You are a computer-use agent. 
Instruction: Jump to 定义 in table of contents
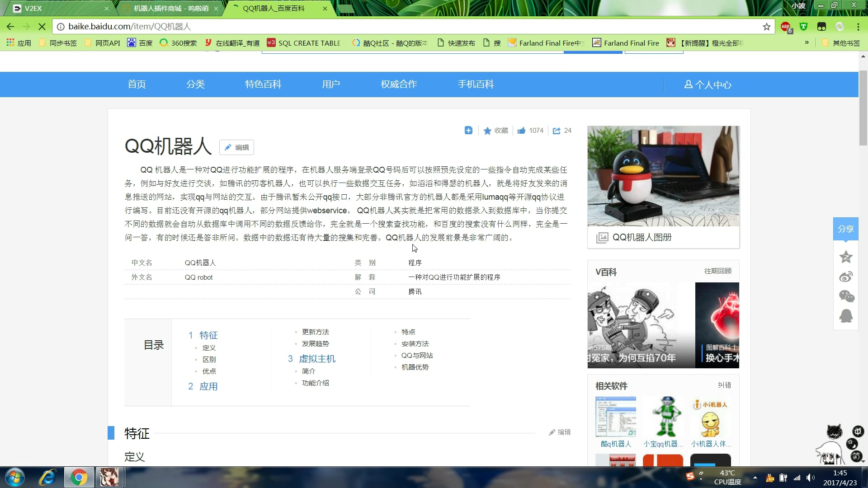(x=209, y=348)
